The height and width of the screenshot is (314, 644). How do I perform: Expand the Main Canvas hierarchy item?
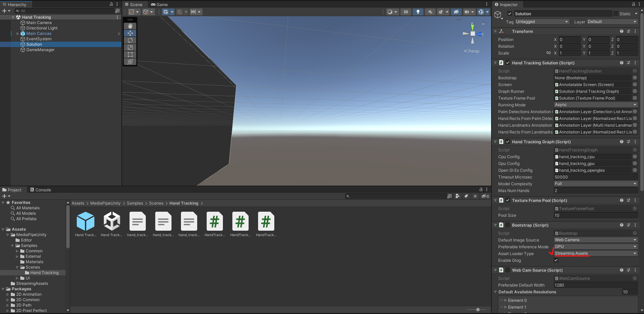click(18, 34)
